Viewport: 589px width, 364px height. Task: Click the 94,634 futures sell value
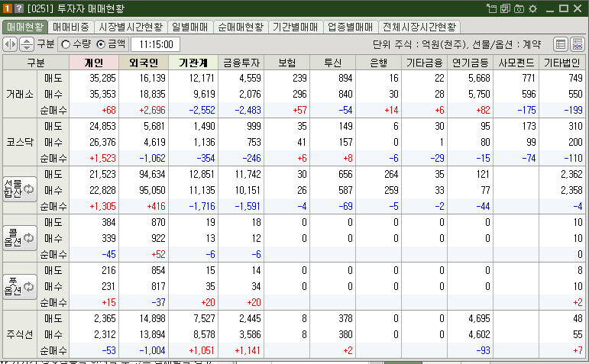tap(152, 174)
